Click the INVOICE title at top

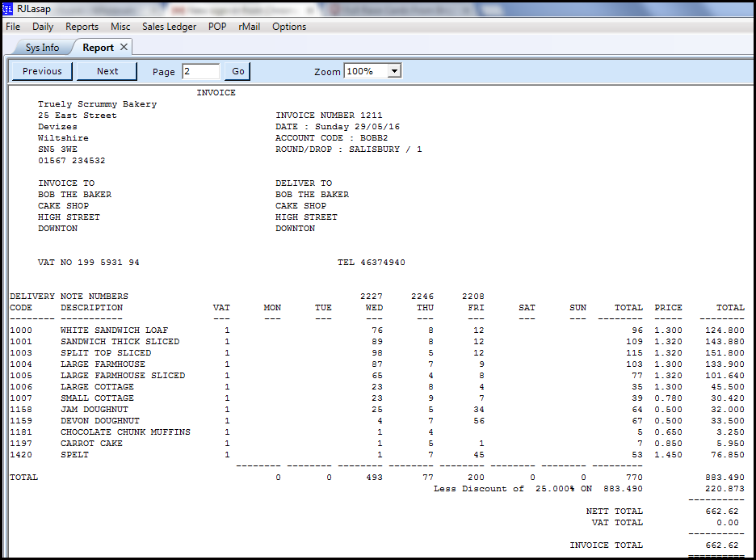pos(216,93)
